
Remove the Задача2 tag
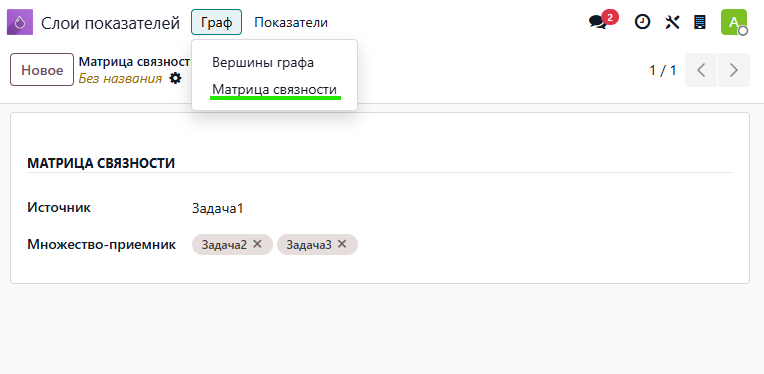[x=257, y=244]
